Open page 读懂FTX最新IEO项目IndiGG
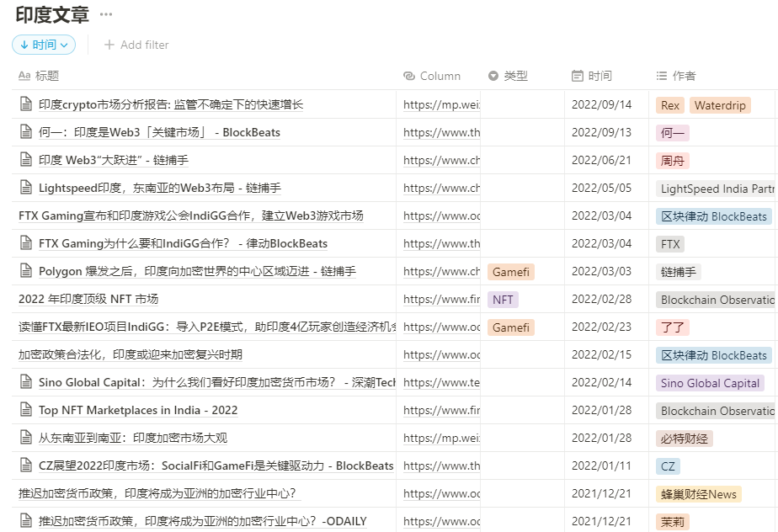This screenshot has width=778, height=532. coord(207,327)
